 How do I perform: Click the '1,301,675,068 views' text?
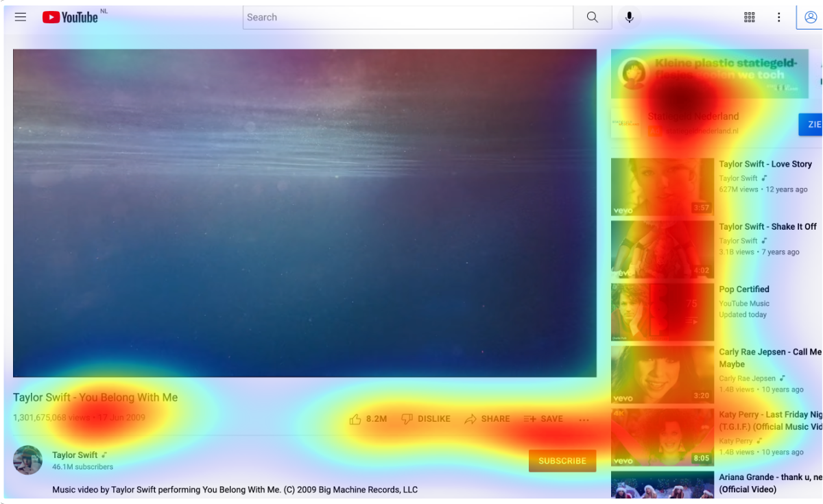(51, 417)
